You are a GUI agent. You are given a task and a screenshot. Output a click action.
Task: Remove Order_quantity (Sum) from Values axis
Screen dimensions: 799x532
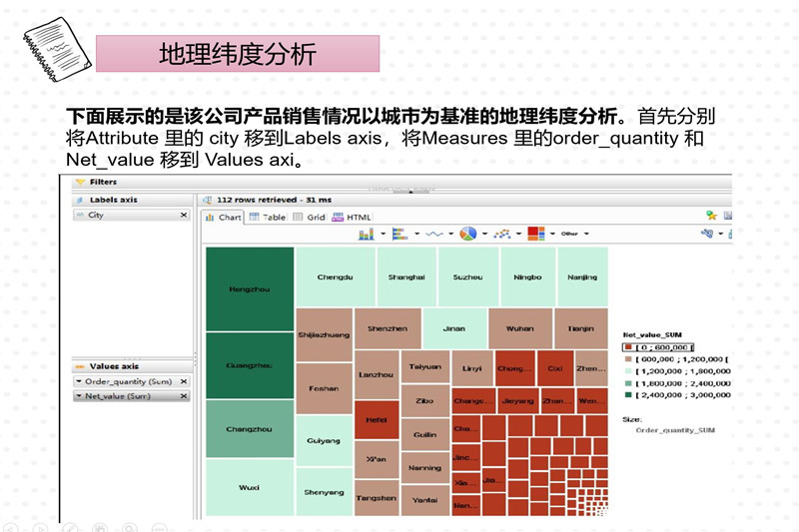(x=183, y=381)
